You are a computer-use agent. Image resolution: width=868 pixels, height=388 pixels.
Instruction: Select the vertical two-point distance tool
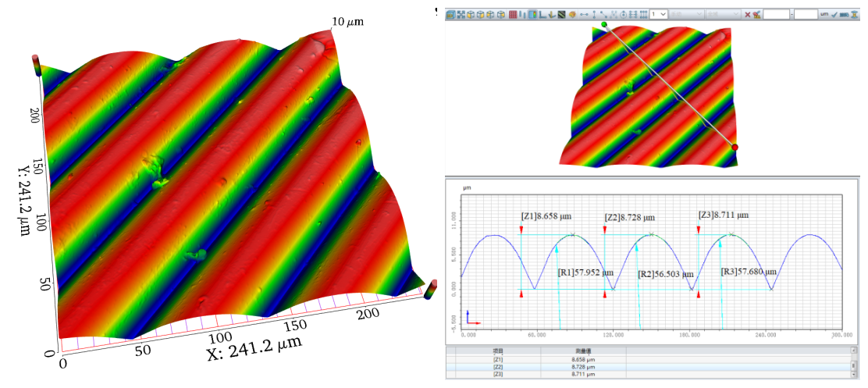click(594, 14)
